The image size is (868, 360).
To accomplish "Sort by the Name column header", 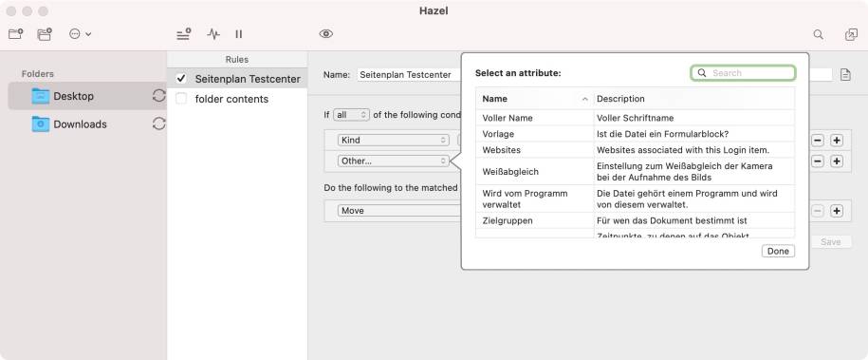I will 534,99.
